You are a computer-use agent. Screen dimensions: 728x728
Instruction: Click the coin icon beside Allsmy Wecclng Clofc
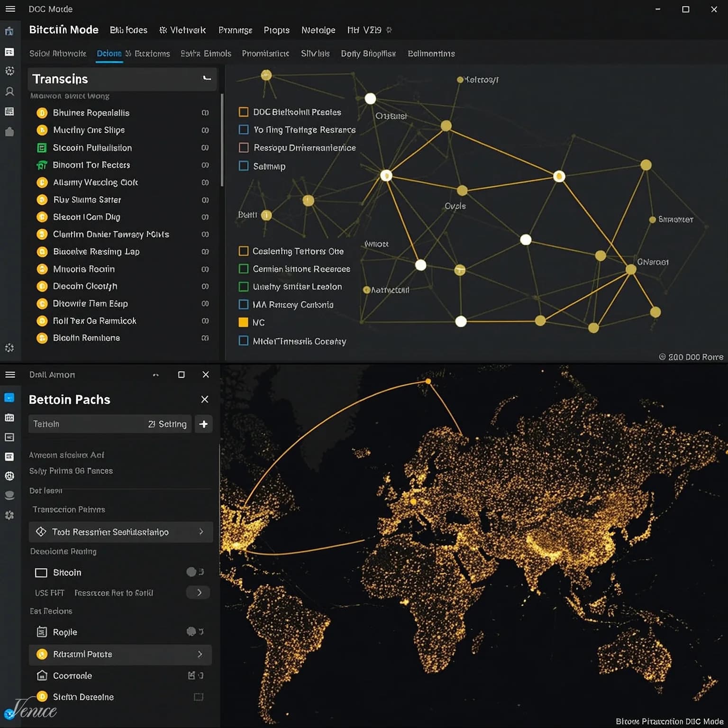click(42, 182)
